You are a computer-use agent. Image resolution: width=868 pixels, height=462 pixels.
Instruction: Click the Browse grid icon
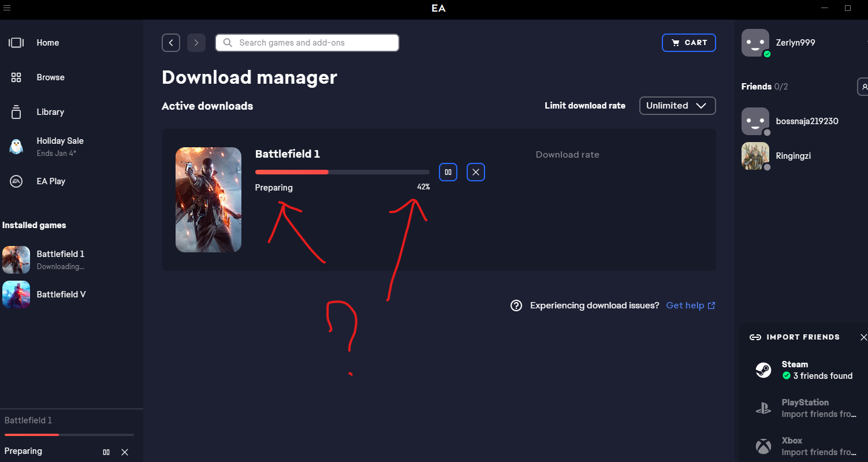point(16,77)
